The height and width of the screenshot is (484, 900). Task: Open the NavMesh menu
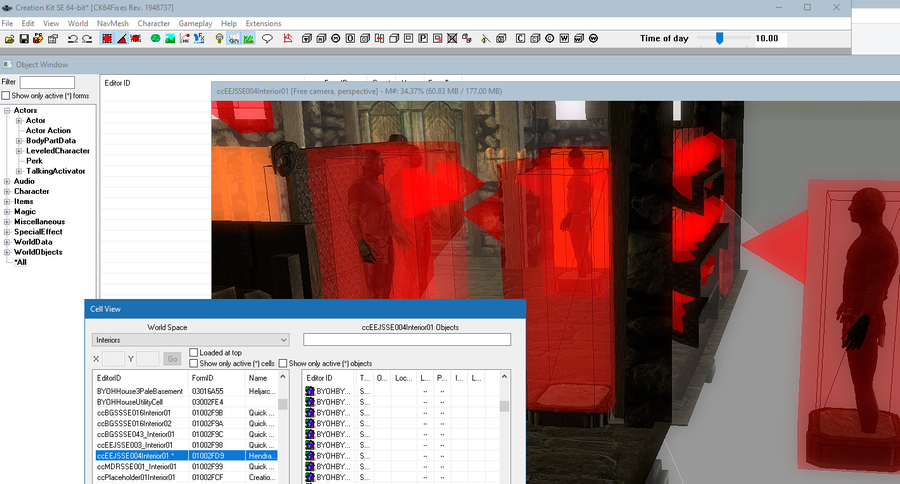click(x=112, y=24)
